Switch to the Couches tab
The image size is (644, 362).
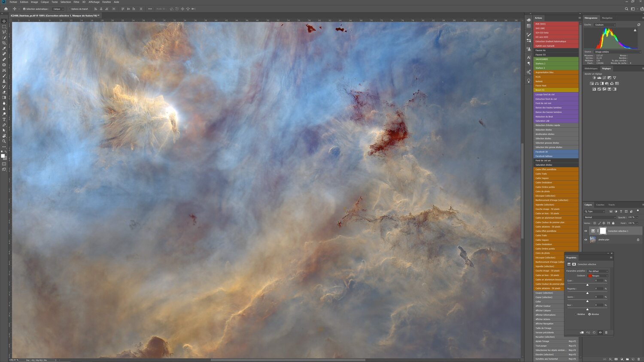click(600, 205)
